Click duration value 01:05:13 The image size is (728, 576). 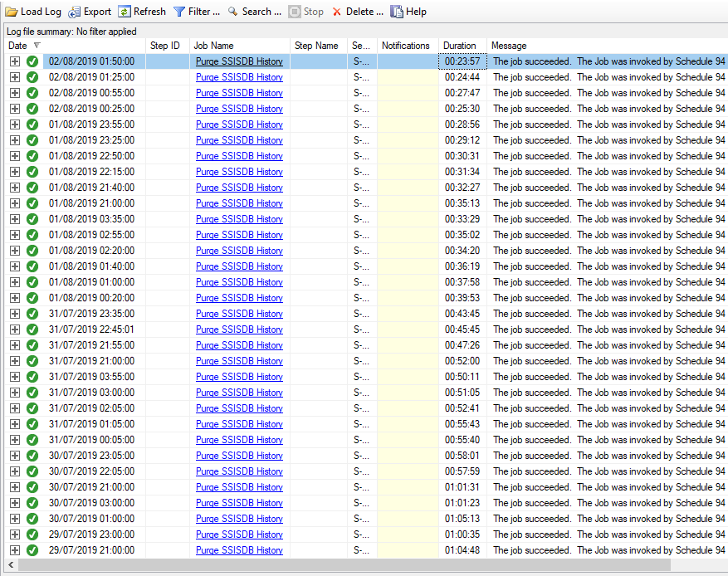462,519
